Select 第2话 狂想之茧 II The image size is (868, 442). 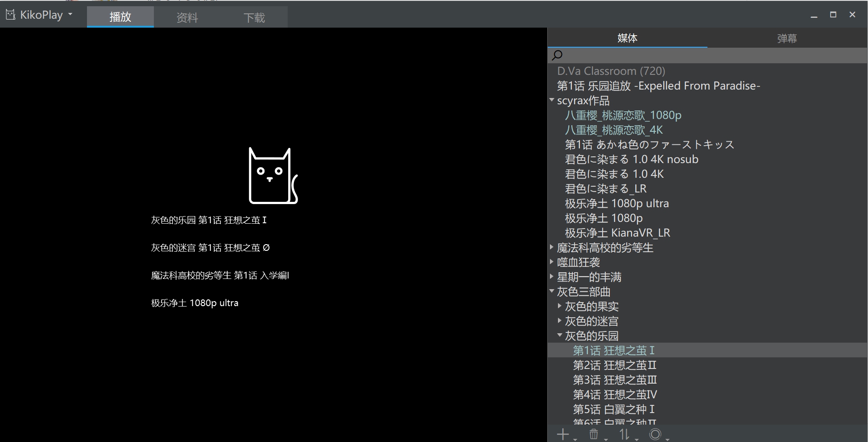[615, 365]
